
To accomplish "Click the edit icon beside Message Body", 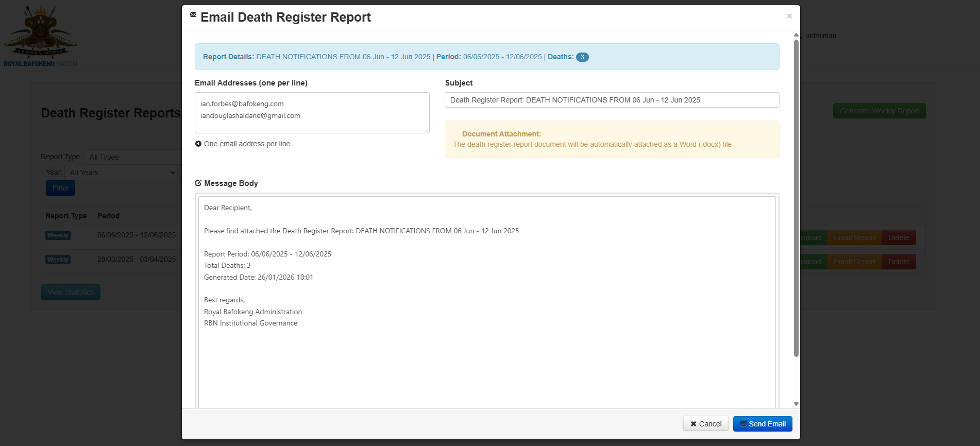I will tap(198, 183).
